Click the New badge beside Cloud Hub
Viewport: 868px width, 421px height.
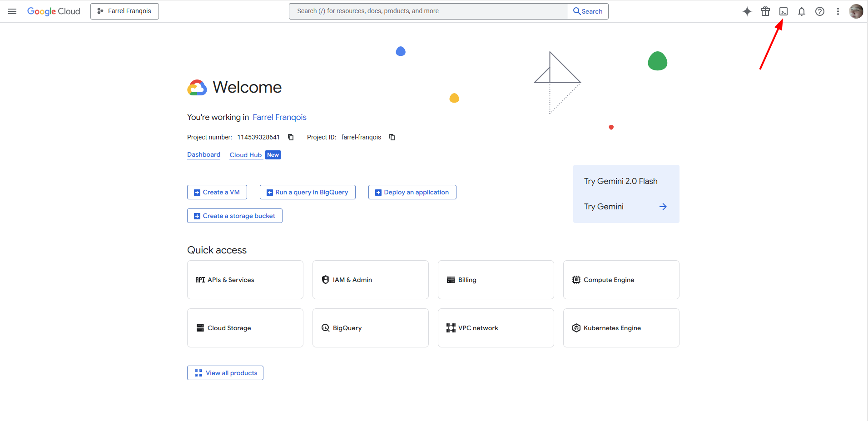point(273,155)
